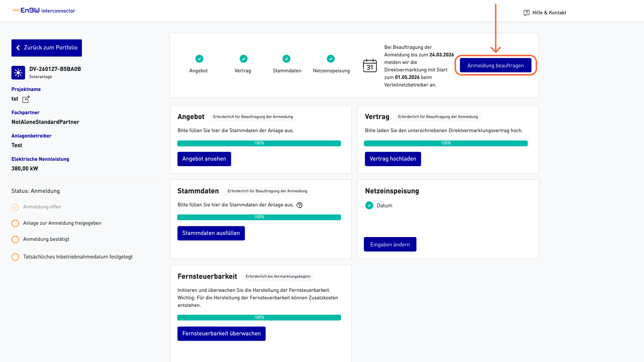The width and height of the screenshot is (644, 362).
Task: Click the EnBW Interconnector logo
Action: 44,11
